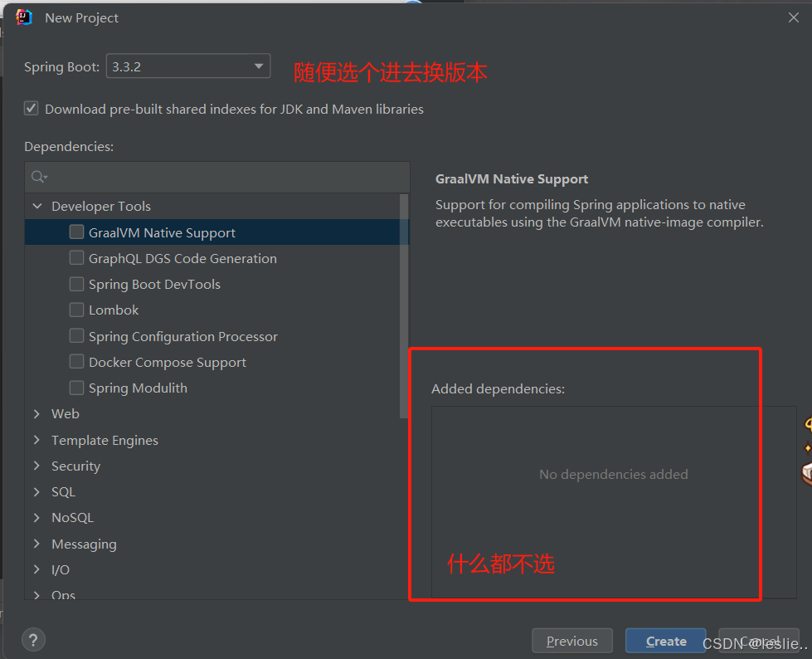Expand the Messaging category
Viewport: 812px width, 659px height.
click(36, 544)
